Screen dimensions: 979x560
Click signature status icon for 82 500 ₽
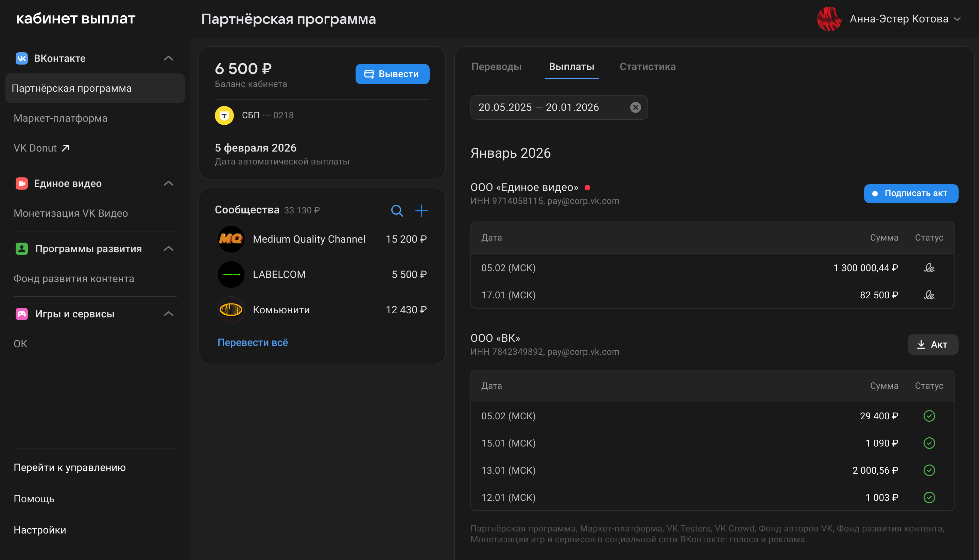coord(929,295)
